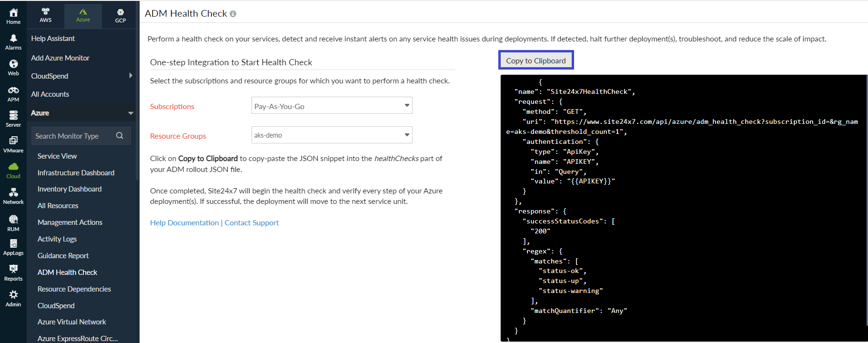Screen dimensions: 868x343
Task: Open Service View in Azure menu
Action: click(57, 156)
